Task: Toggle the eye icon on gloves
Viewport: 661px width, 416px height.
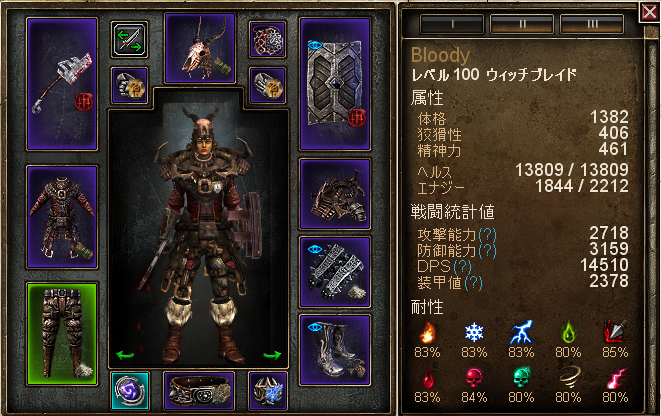Action: click(315, 249)
